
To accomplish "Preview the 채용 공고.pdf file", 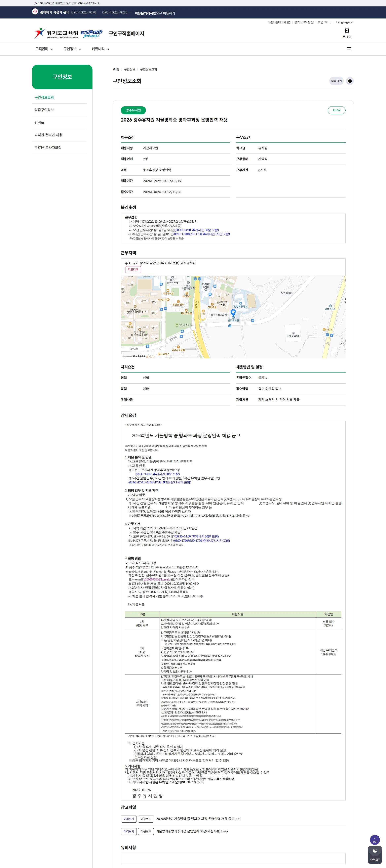I will click(129, 819).
